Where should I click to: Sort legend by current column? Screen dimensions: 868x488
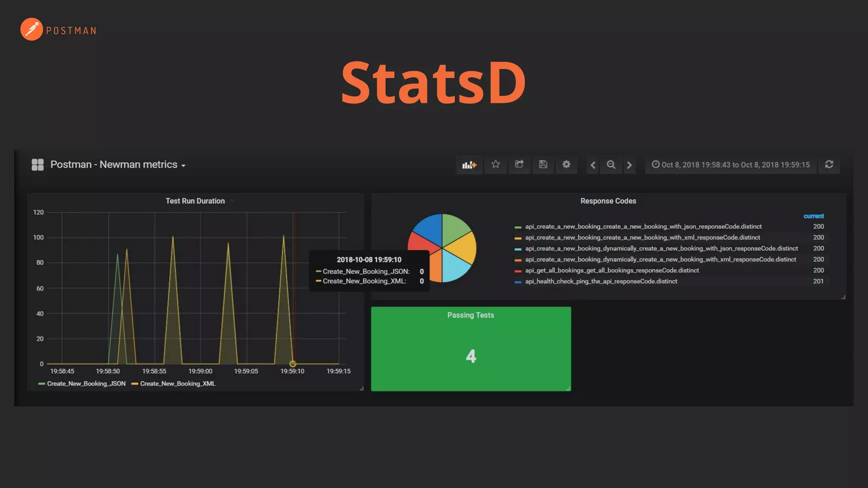tap(813, 216)
